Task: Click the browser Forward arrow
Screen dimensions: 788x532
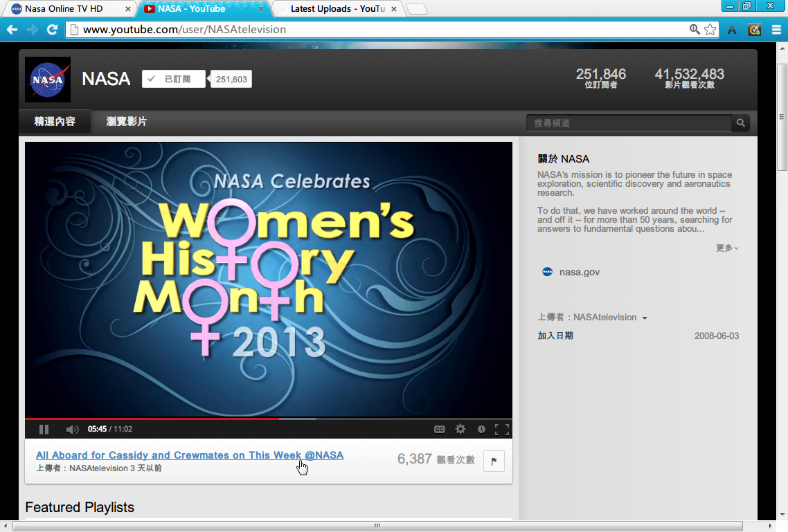Action: (x=32, y=30)
